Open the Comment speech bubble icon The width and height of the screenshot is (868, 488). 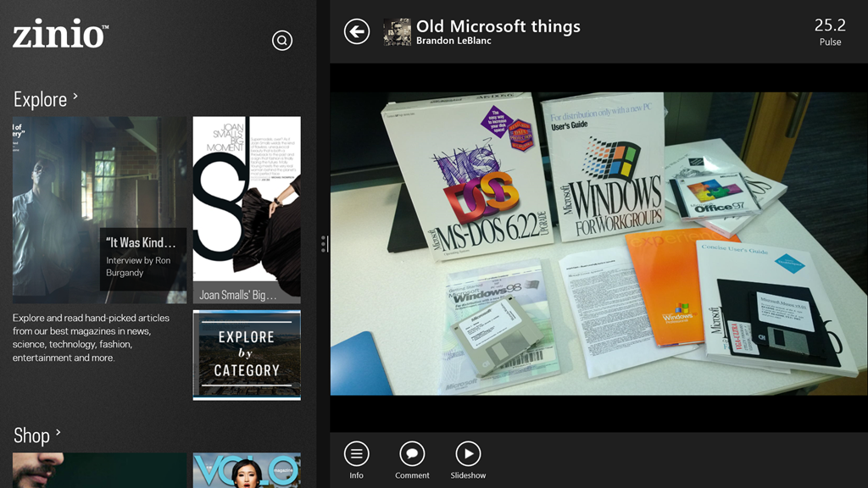click(x=412, y=454)
